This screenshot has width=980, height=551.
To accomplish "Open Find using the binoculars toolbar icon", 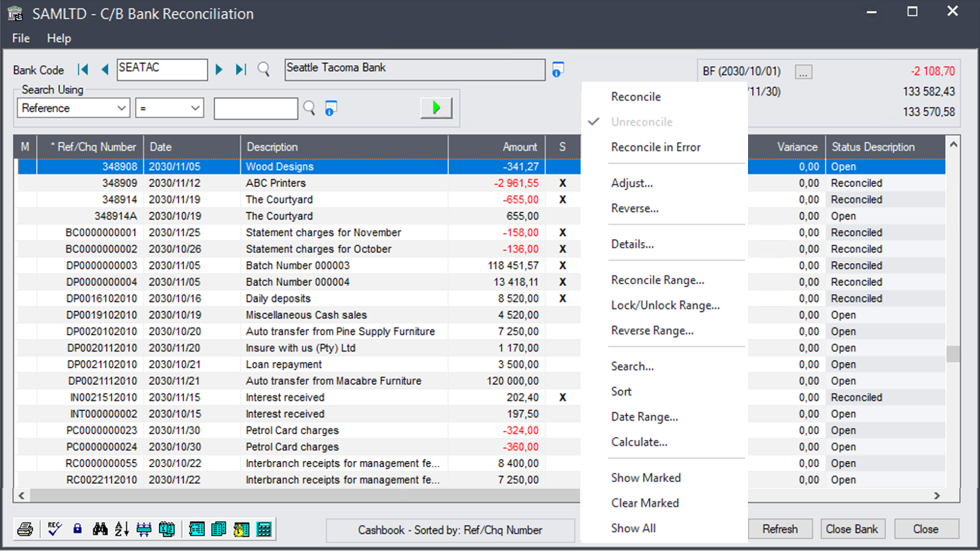I will click(101, 529).
